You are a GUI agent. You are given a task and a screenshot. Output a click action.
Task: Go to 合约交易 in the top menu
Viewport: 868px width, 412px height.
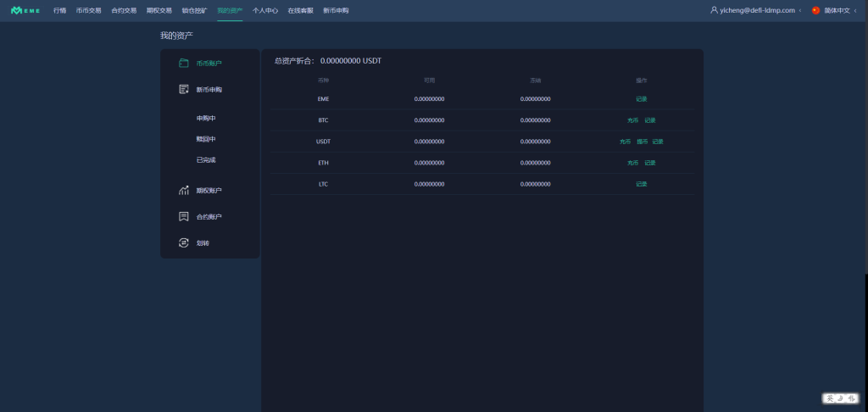tap(124, 10)
